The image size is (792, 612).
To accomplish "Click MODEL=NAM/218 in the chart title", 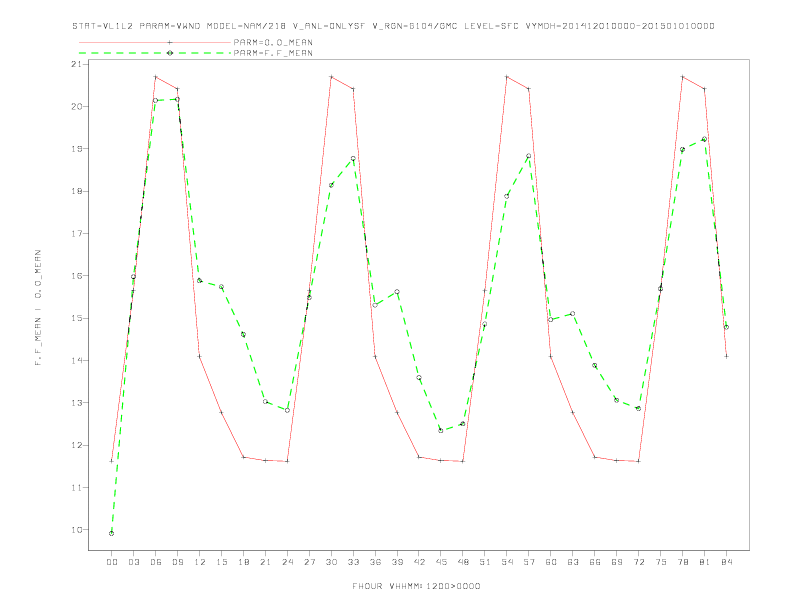I will pos(246,26).
